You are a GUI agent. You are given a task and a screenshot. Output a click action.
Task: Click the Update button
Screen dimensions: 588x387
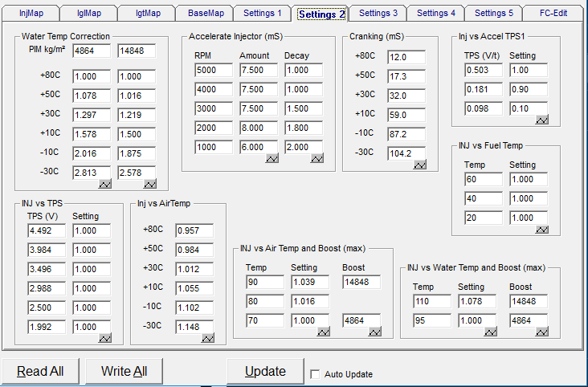click(x=266, y=371)
